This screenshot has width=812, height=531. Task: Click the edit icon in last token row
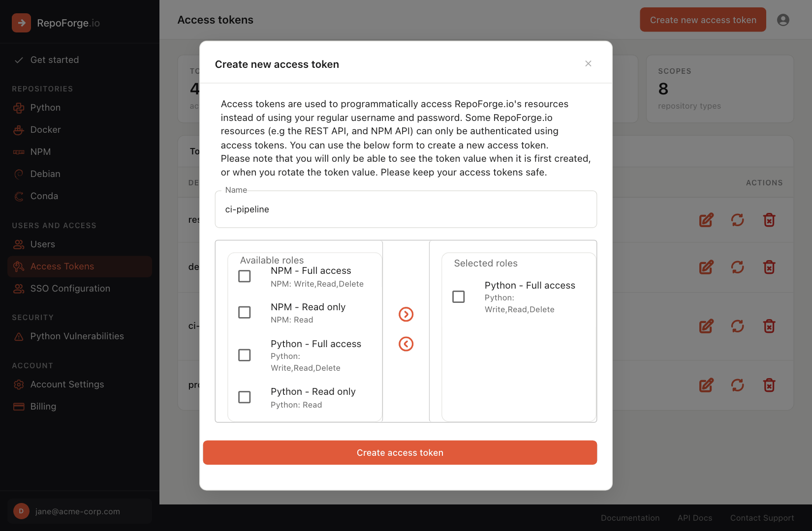pos(706,385)
